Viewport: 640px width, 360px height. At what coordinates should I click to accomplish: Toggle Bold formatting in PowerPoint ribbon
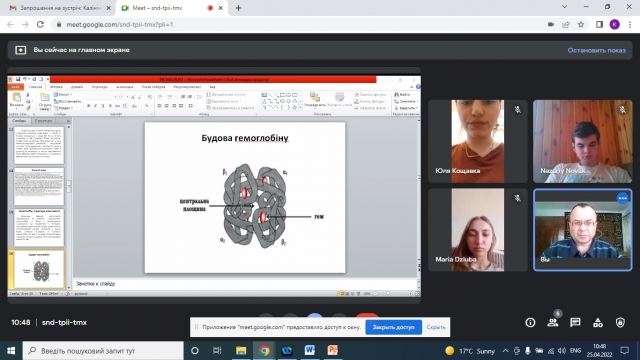[89, 106]
